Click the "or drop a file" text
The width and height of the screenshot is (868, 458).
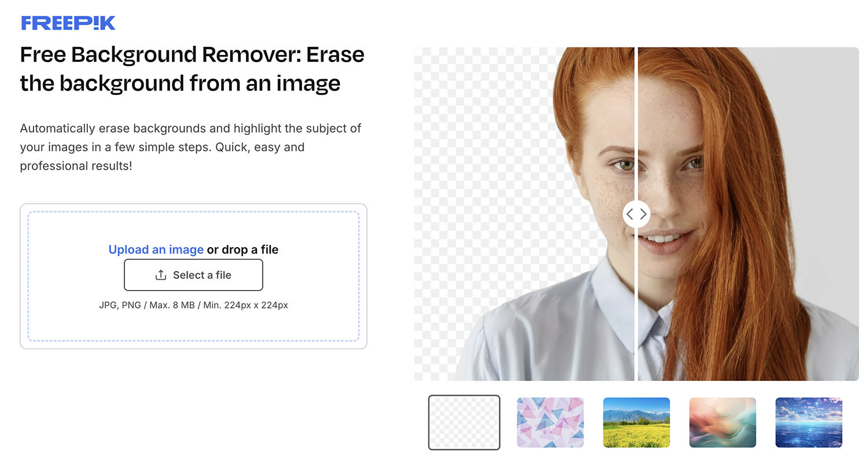242,250
